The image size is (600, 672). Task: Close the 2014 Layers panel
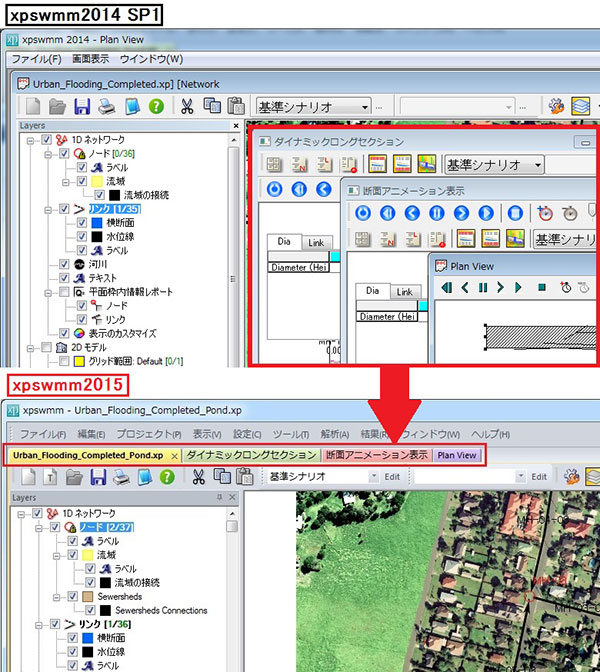236,126
